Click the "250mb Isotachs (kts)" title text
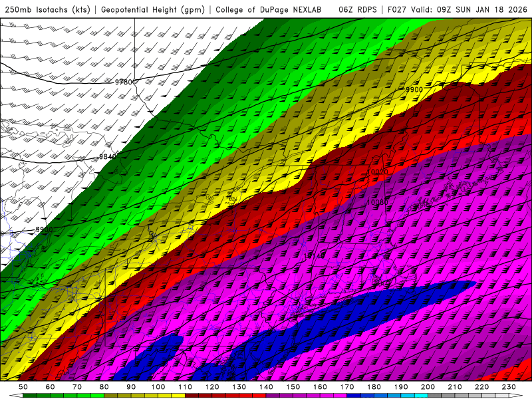Viewport: 532px width, 399px height. (47, 9)
